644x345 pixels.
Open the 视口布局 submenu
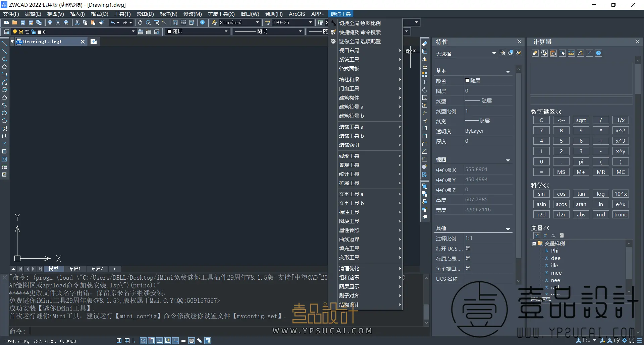[366, 51]
